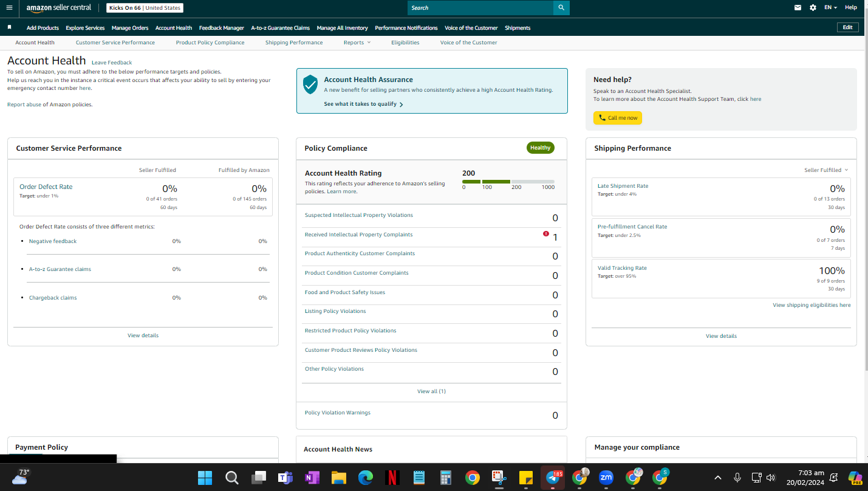Image resolution: width=868 pixels, height=491 pixels.
Task: Click the green Healthy status badge
Action: click(x=540, y=148)
